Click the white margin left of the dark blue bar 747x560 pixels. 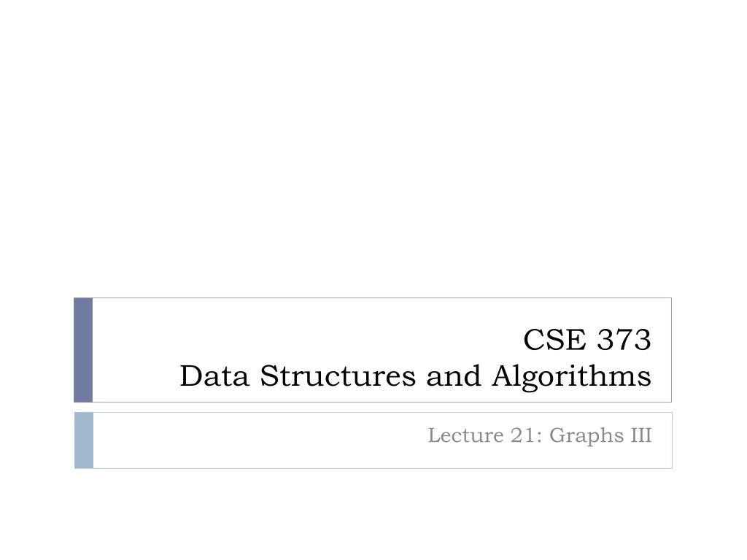[36, 350]
